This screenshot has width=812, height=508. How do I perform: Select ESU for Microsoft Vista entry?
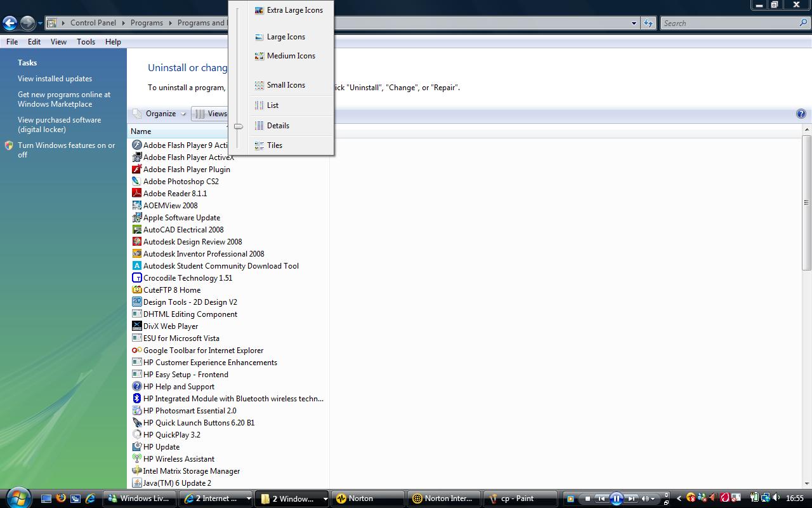click(181, 338)
